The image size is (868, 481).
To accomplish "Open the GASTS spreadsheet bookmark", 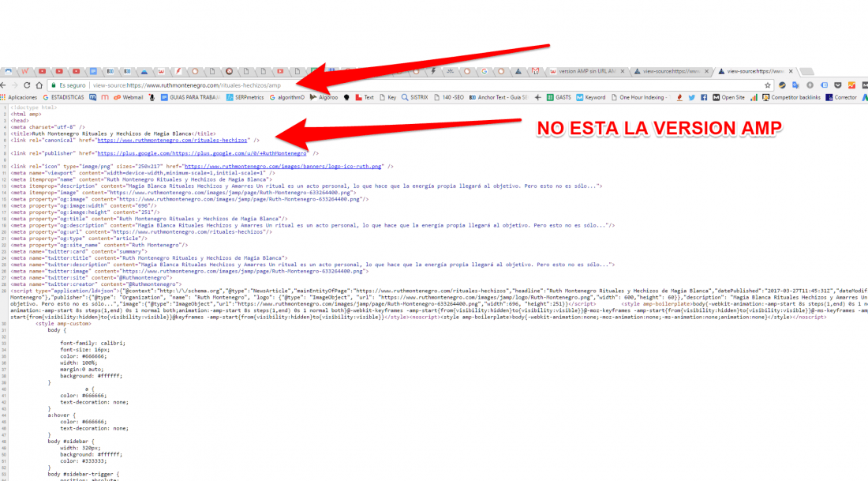I will pyautogui.click(x=559, y=97).
